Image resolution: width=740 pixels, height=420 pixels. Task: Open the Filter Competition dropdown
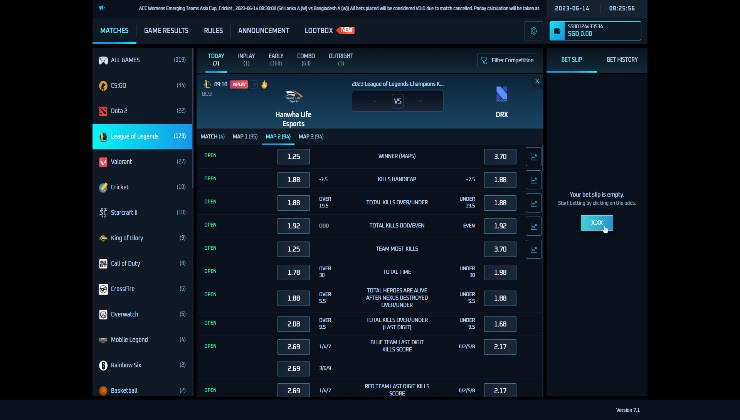[x=506, y=60]
